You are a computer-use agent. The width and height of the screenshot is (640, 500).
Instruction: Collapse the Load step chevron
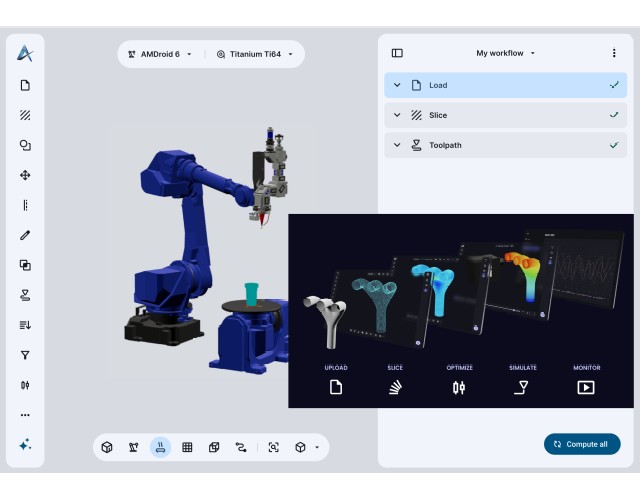(x=397, y=85)
